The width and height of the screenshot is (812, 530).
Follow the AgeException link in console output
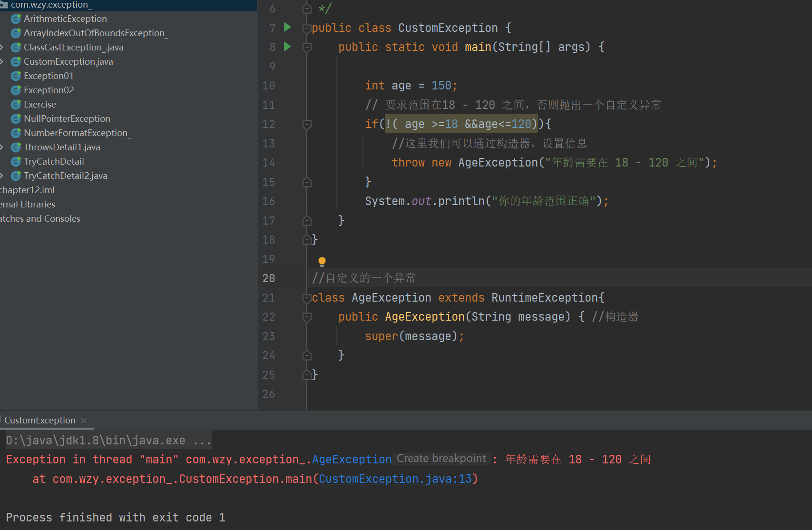point(352,460)
